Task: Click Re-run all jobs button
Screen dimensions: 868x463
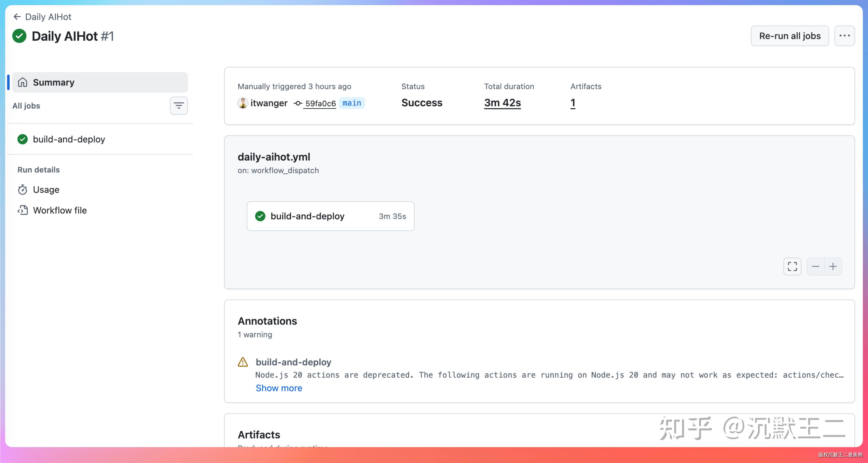Action: click(790, 36)
